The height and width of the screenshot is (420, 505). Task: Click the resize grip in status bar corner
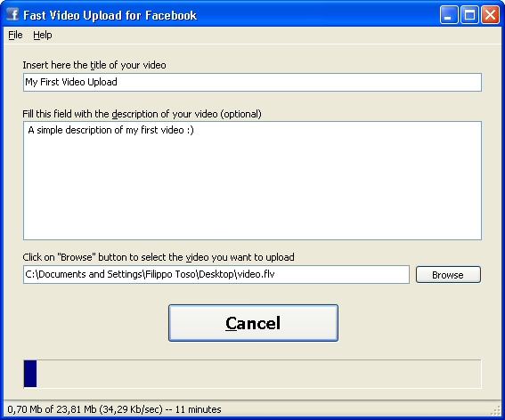click(x=495, y=411)
